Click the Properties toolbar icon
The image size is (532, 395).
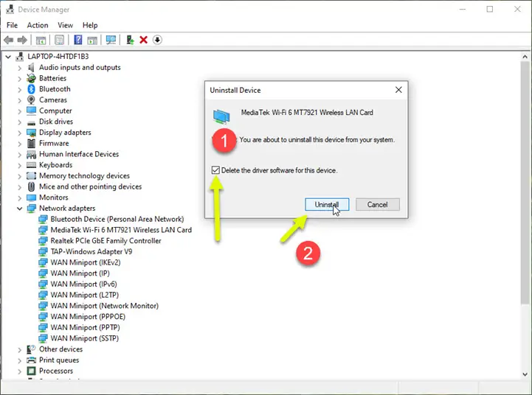pyautogui.click(x=59, y=40)
